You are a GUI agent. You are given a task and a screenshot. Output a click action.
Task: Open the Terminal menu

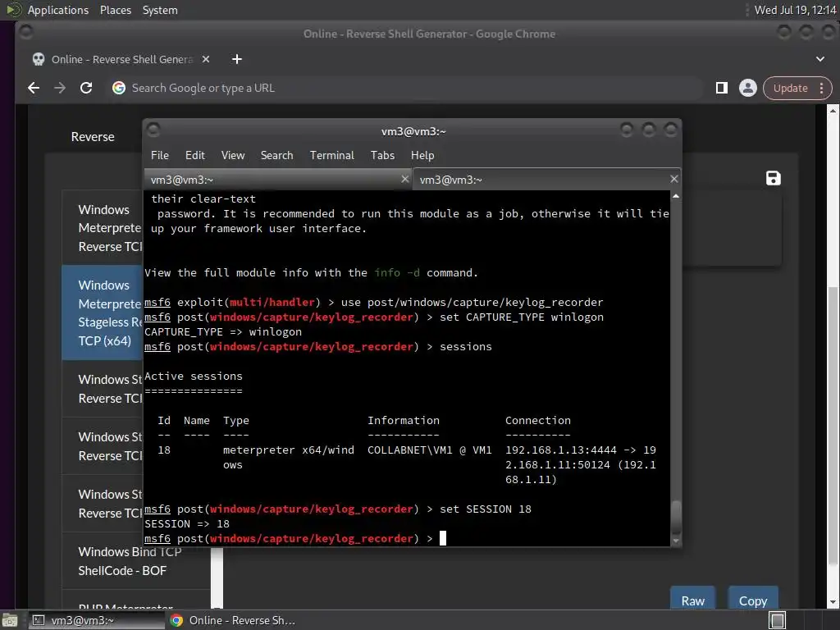331,155
